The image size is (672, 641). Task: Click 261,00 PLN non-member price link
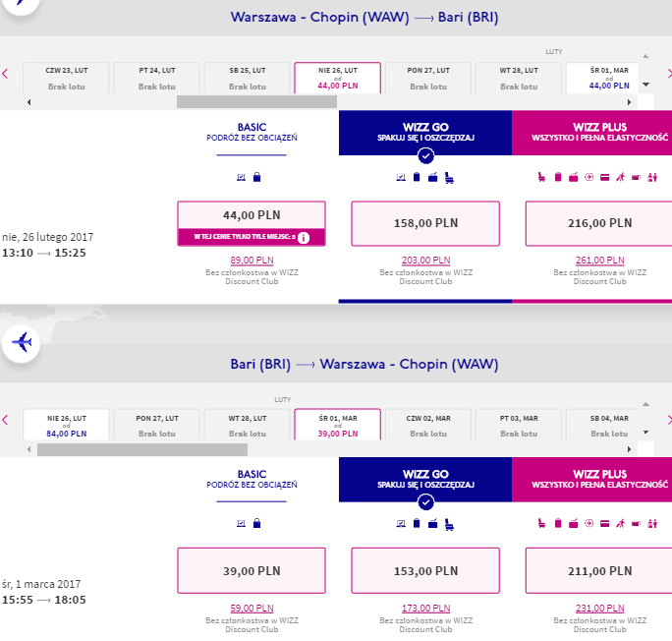pos(600,261)
